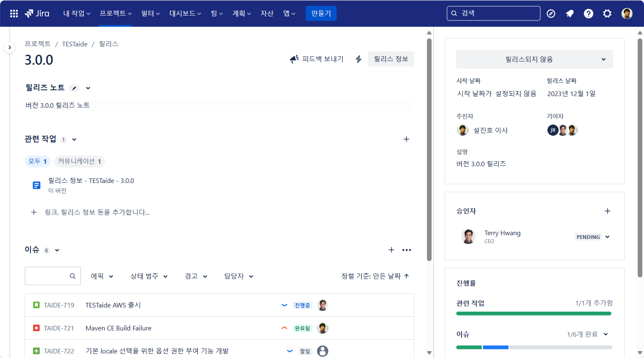Open the TESTaide breadcrumb link
644x358 pixels.
pos(75,44)
